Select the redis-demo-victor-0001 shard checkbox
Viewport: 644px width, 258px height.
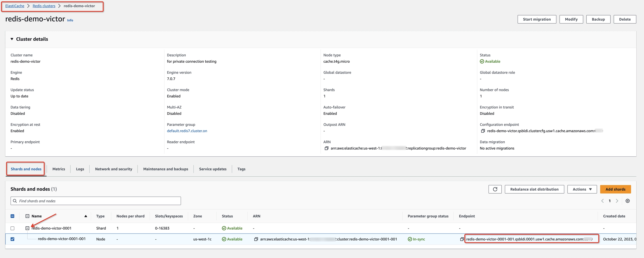point(12,228)
